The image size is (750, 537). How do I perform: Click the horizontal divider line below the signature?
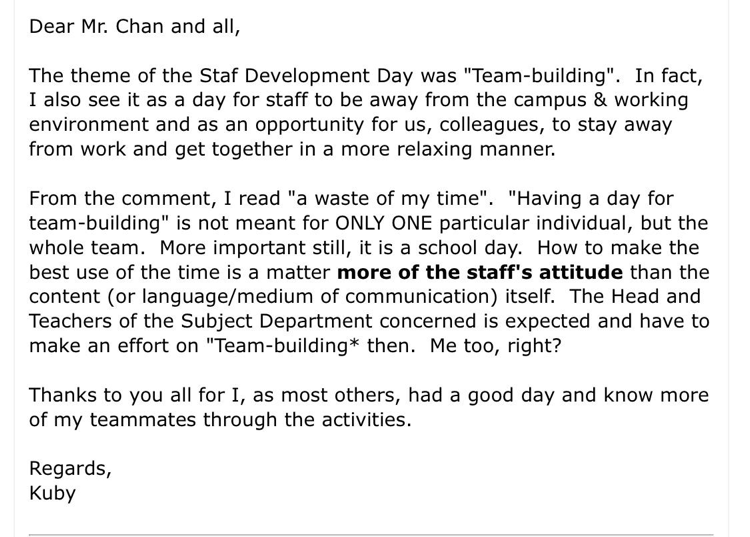(x=371, y=535)
